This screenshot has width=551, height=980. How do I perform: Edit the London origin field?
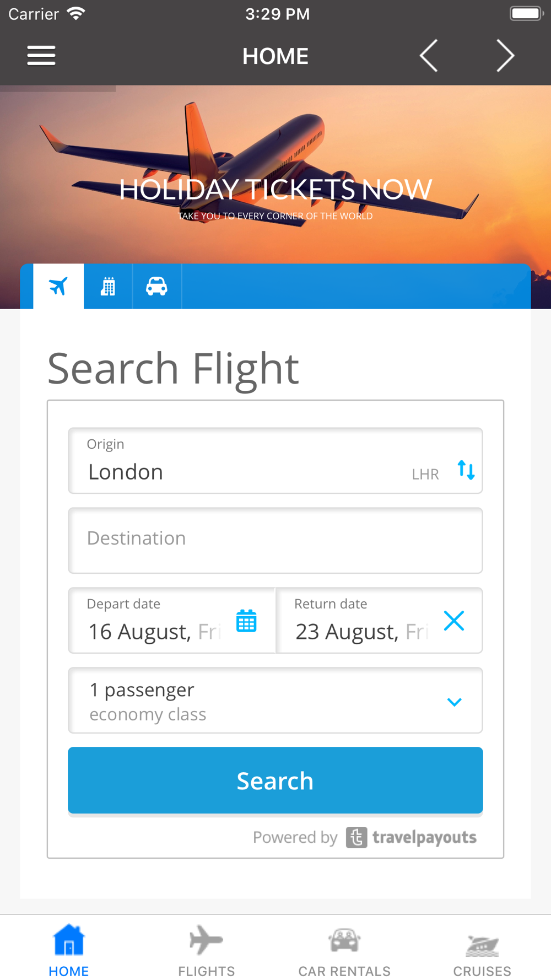(275, 461)
